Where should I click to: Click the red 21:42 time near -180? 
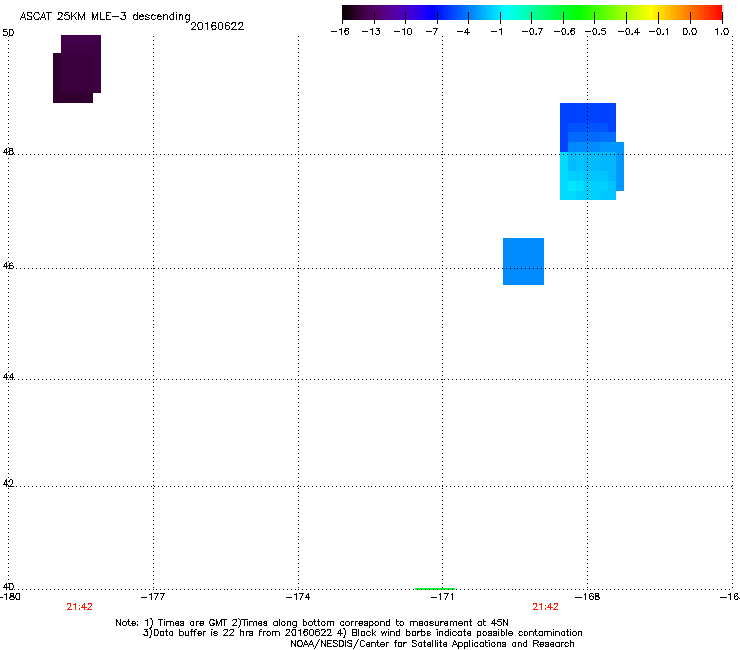click(x=79, y=607)
